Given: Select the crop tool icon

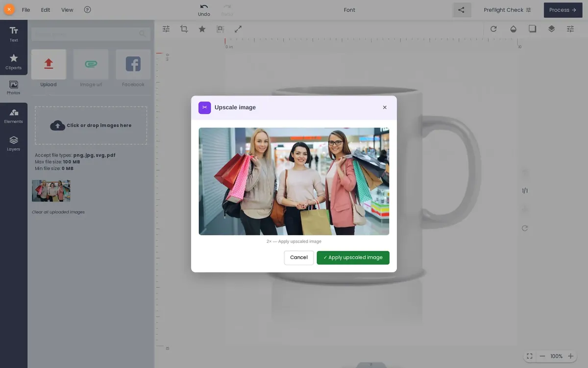Looking at the screenshot, I should click(184, 29).
